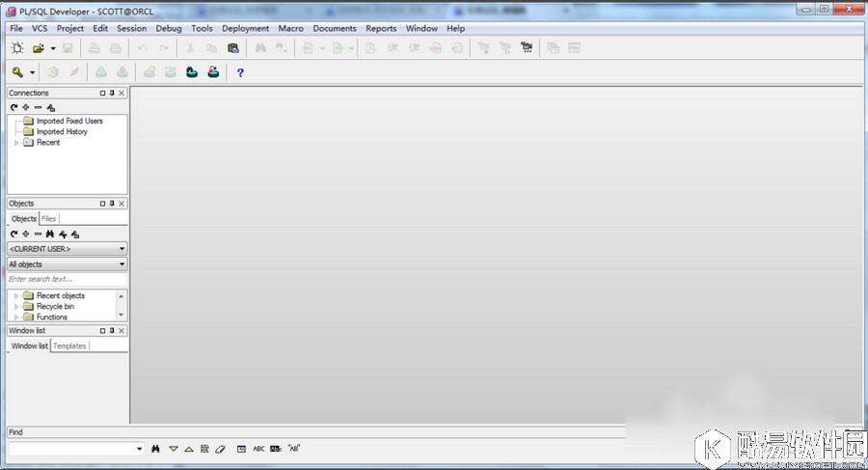This screenshot has width=868, height=470.
Task: Pin the Window list panel
Action: 112,330
